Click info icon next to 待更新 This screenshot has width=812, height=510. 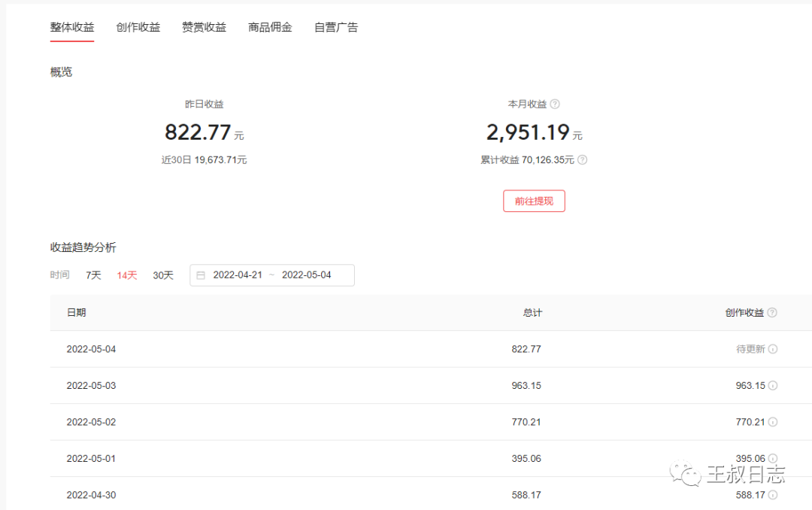click(773, 349)
